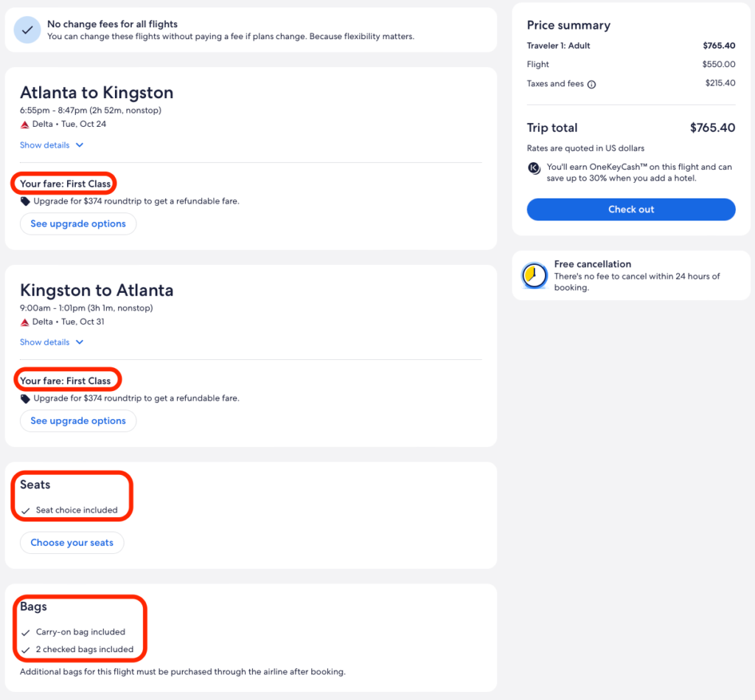Click the Seat choice included checkmark

point(26,510)
